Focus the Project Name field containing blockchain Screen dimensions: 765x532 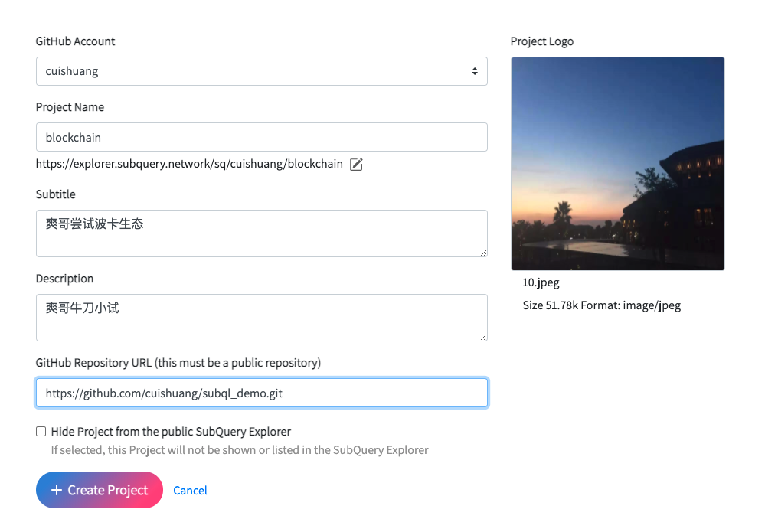pyautogui.click(x=261, y=138)
